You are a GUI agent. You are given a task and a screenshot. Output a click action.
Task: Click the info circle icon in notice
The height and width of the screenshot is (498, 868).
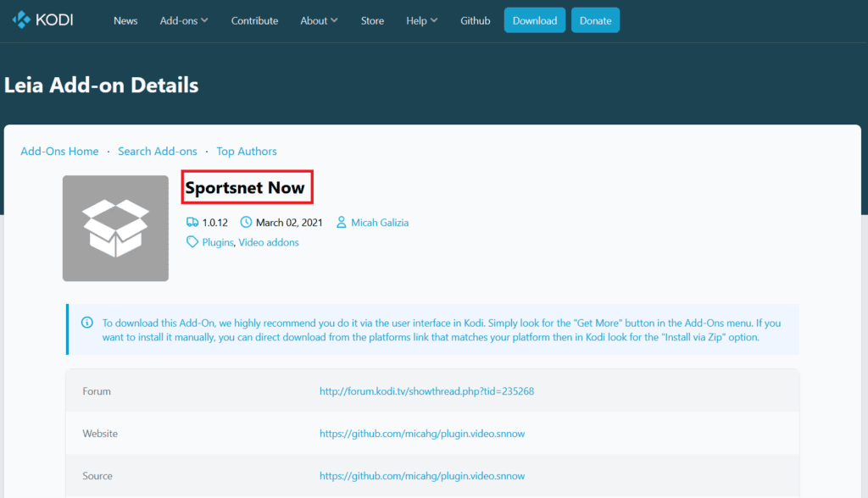(87, 323)
